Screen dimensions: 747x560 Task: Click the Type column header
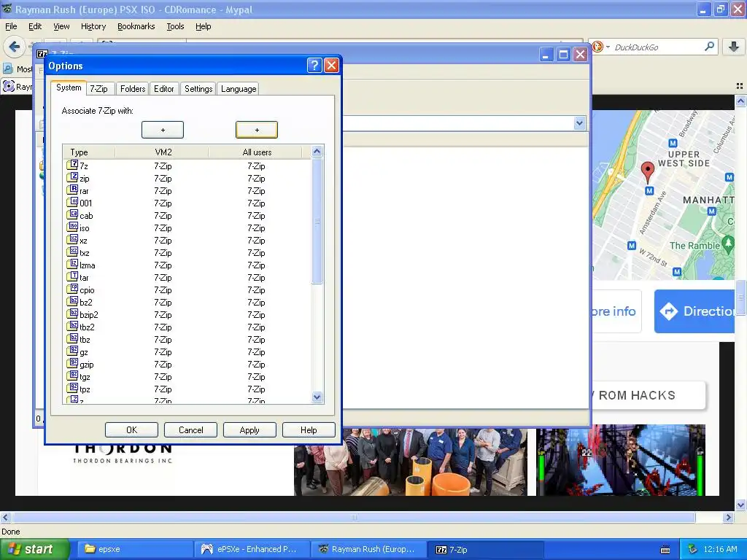89,152
